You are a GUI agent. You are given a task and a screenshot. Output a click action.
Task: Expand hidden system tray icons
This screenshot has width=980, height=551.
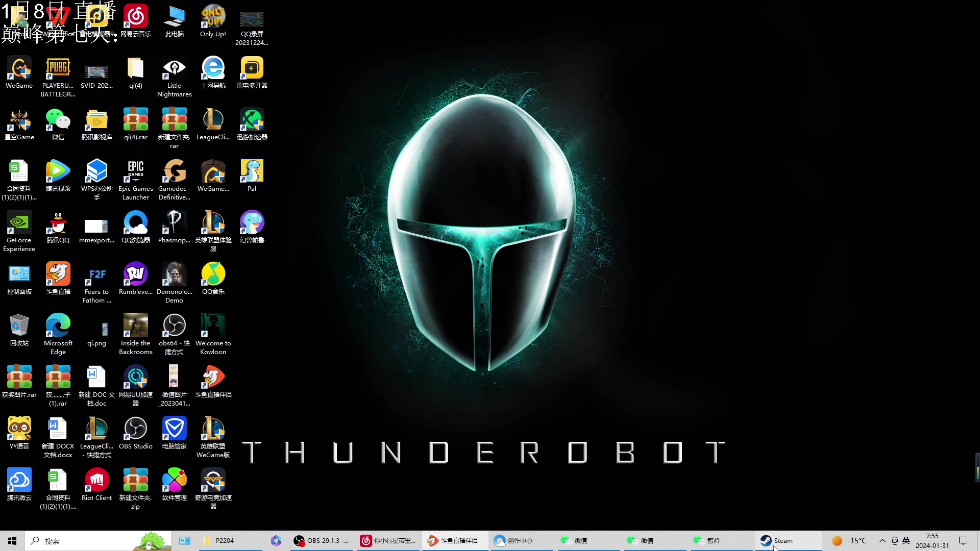(x=882, y=541)
